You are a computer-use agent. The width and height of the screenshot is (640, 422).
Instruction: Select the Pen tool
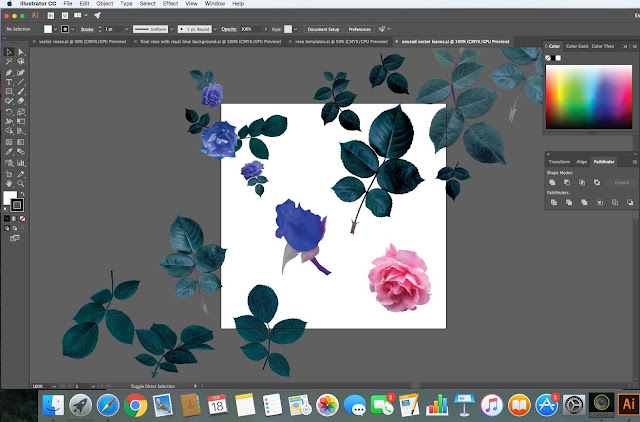point(9,73)
